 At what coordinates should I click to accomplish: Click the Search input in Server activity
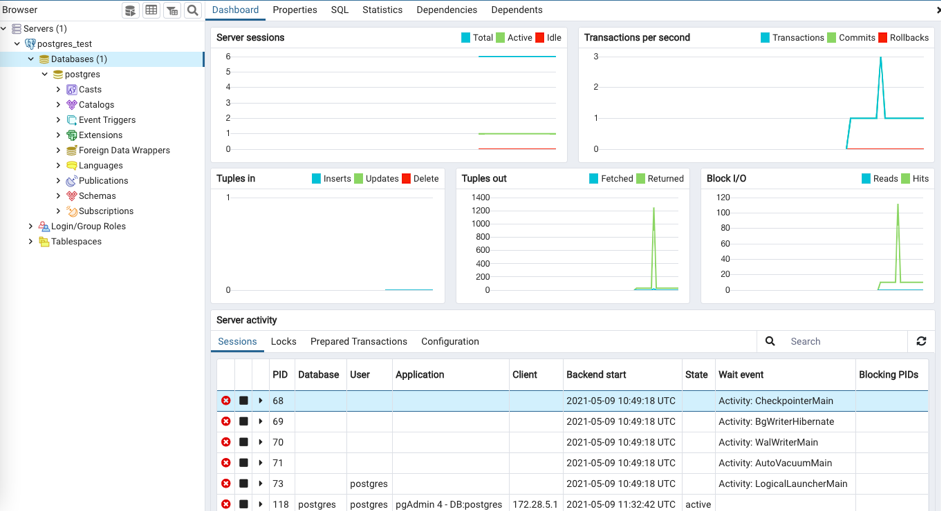[846, 341]
